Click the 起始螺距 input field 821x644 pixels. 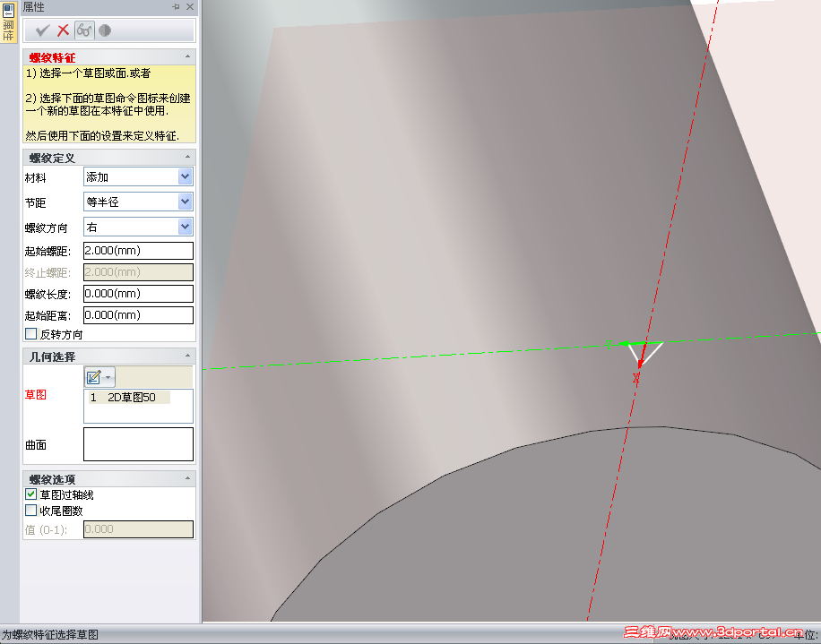tap(138, 251)
